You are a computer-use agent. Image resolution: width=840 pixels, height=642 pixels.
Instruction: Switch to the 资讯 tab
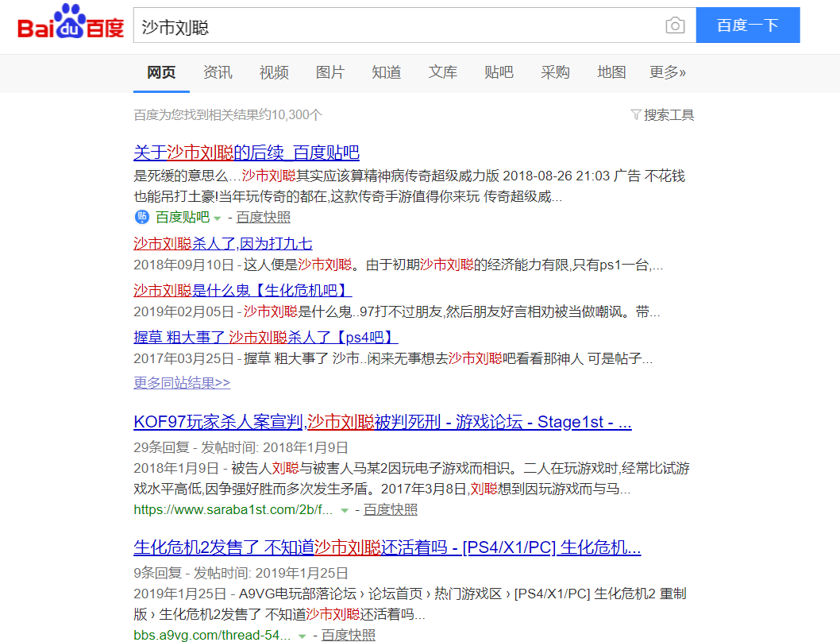coord(218,72)
